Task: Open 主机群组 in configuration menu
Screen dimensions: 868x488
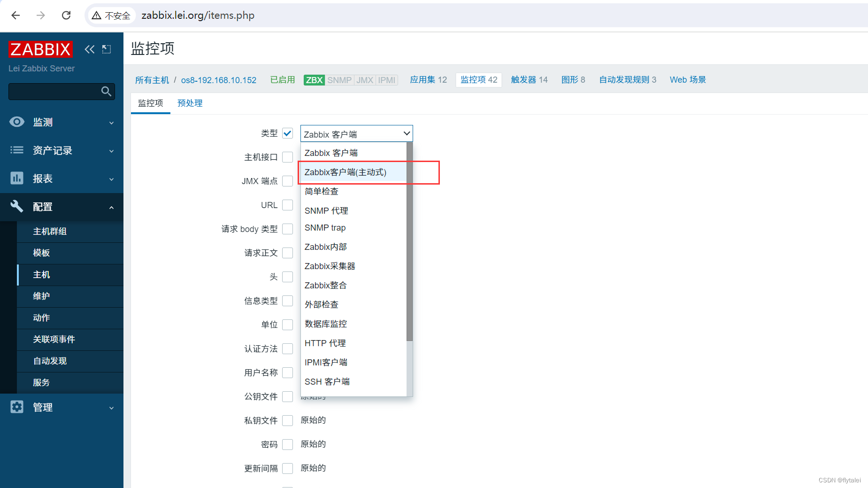Action: (70, 232)
